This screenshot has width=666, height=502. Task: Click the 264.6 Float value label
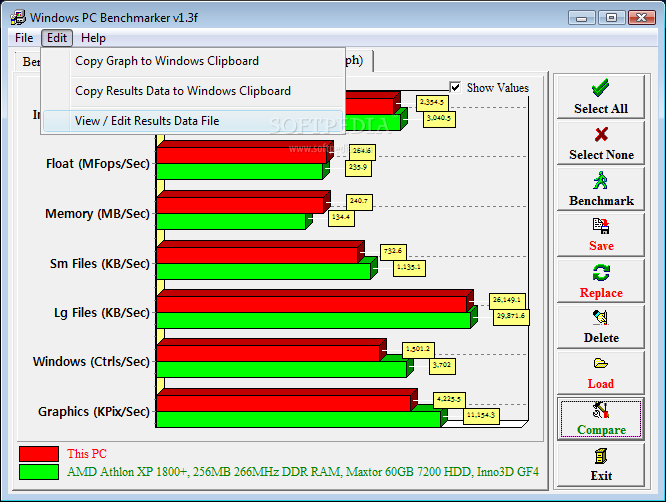tap(362, 151)
